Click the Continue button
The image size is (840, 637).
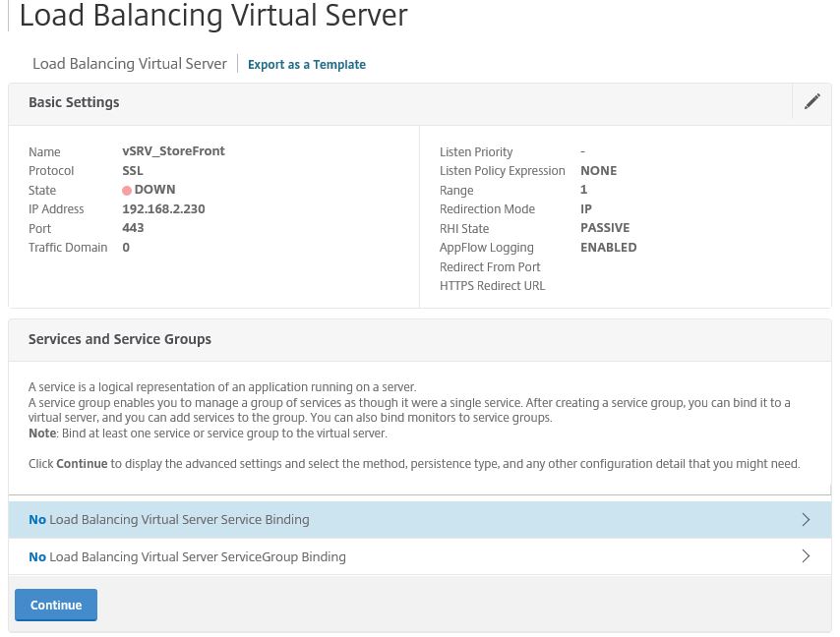[x=55, y=605]
